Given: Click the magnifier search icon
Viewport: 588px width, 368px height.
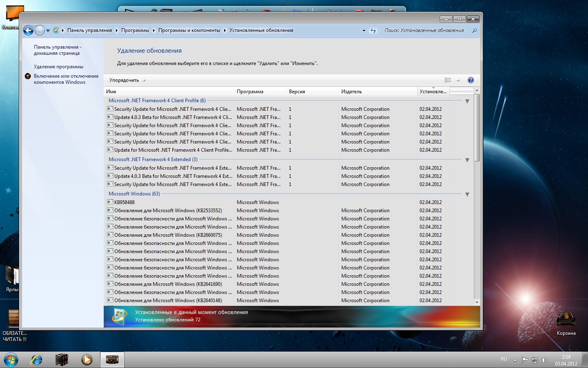Looking at the screenshot, I should (x=474, y=30).
